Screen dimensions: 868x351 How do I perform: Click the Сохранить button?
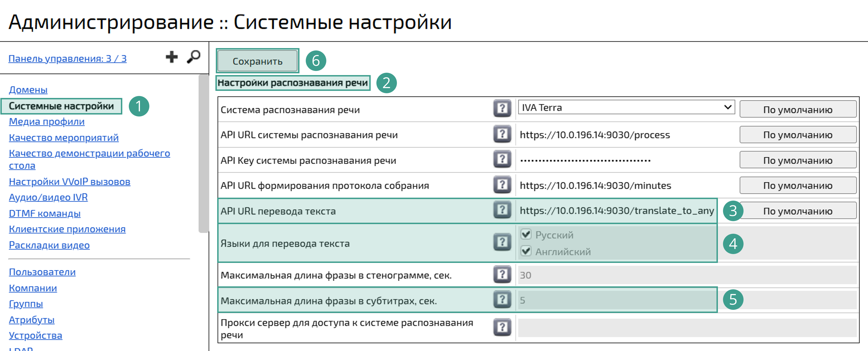coord(257,61)
